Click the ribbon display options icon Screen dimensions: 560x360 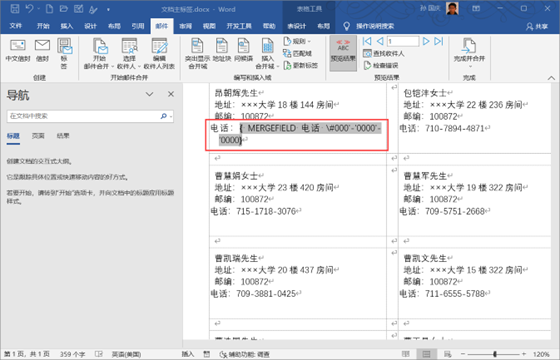click(x=476, y=9)
